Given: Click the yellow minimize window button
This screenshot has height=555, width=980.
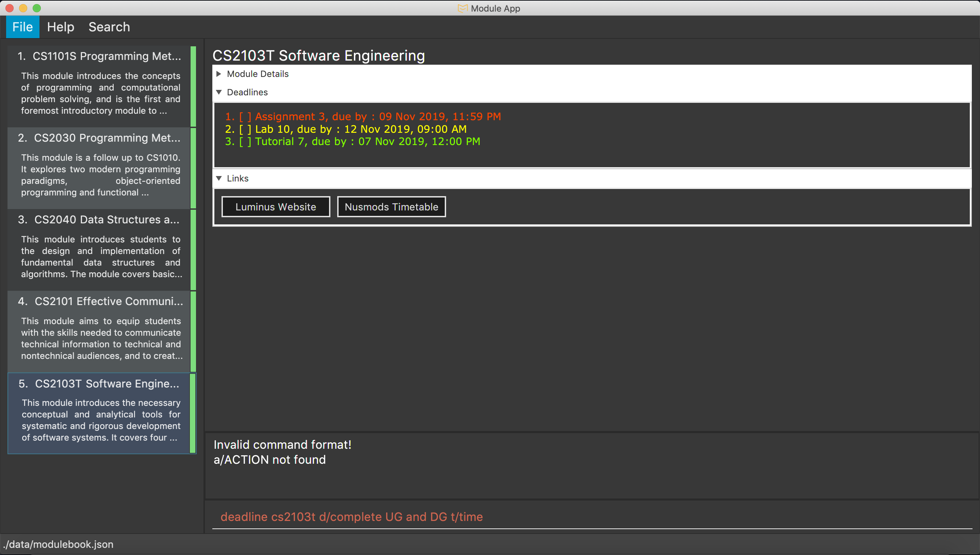Looking at the screenshot, I should pos(23,8).
